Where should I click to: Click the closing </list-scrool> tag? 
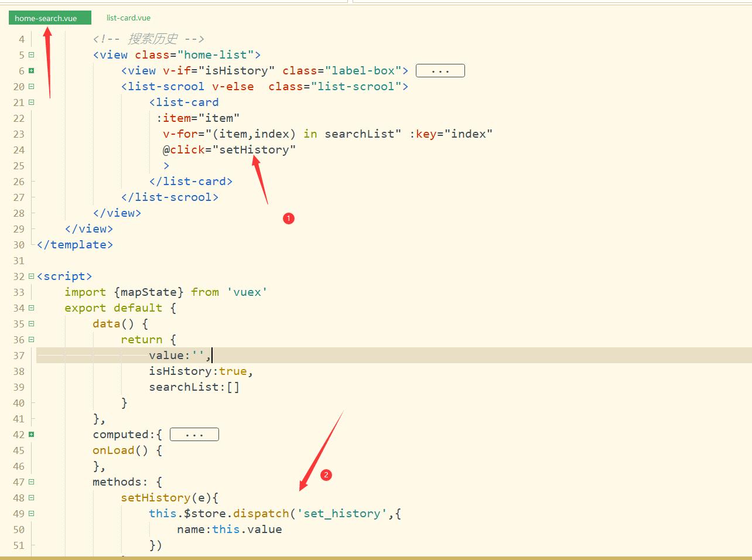[170, 197]
